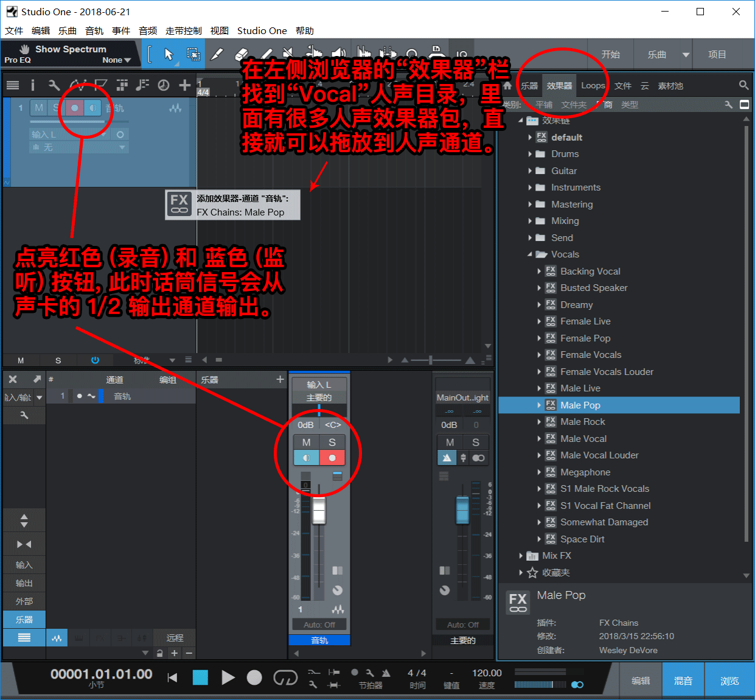Collapse the Vocals folder

(x=530, y=254)
